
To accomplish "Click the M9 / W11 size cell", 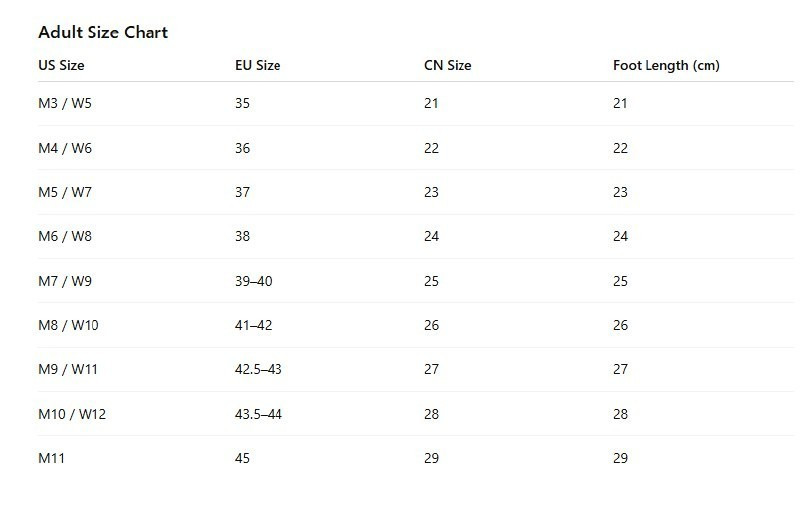I will tap(68, 369).
